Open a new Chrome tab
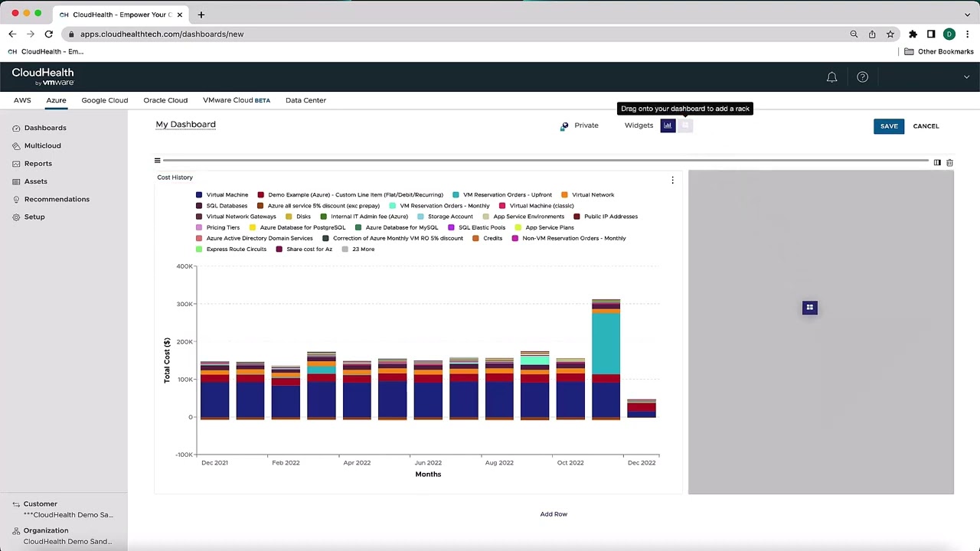 (x=201, y=15)
